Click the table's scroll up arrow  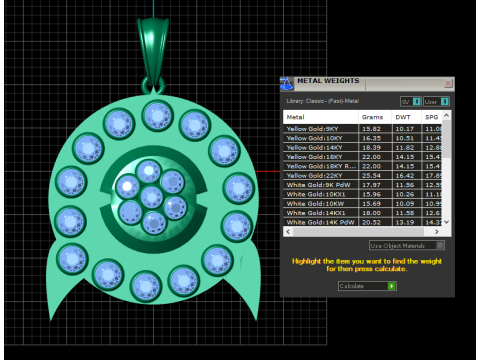(447, 115)
